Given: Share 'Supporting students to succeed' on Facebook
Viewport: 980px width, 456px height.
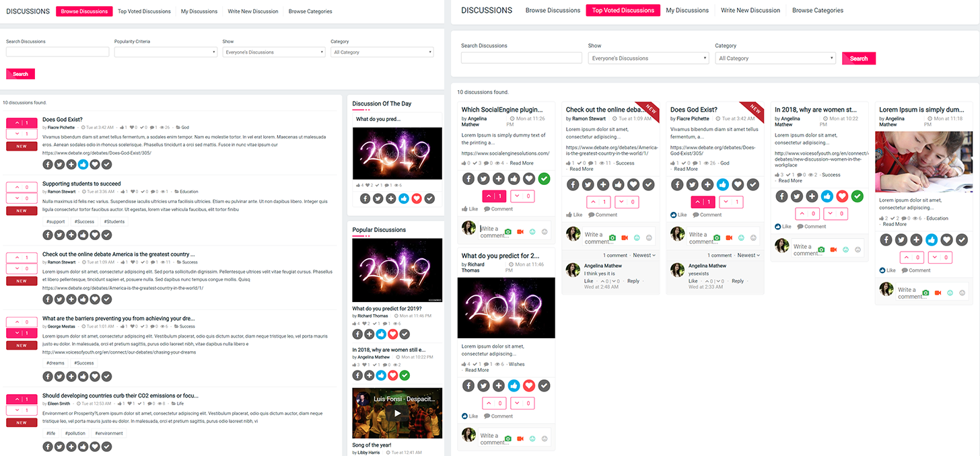Looking at the screenshot, I should pos(48,235).
